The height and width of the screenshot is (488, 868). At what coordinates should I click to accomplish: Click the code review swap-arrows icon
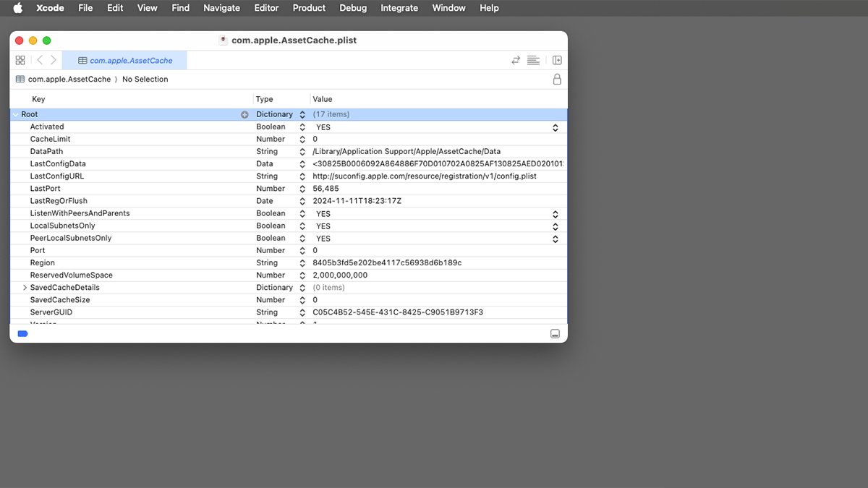(x=516, y=60)
